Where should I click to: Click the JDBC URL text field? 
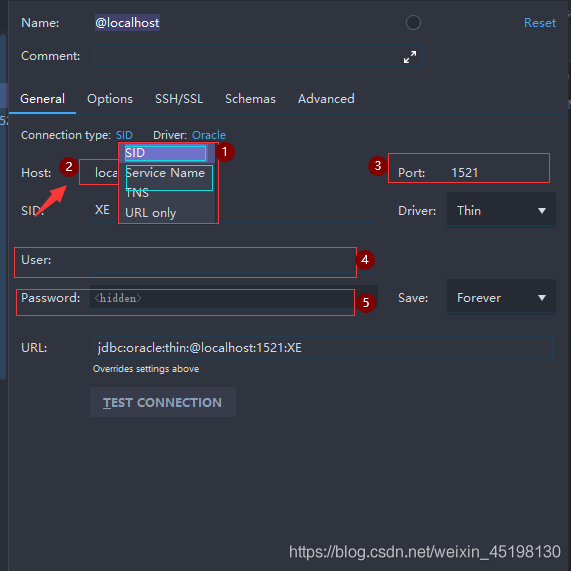pyautogui.click(x=323, y=348)
